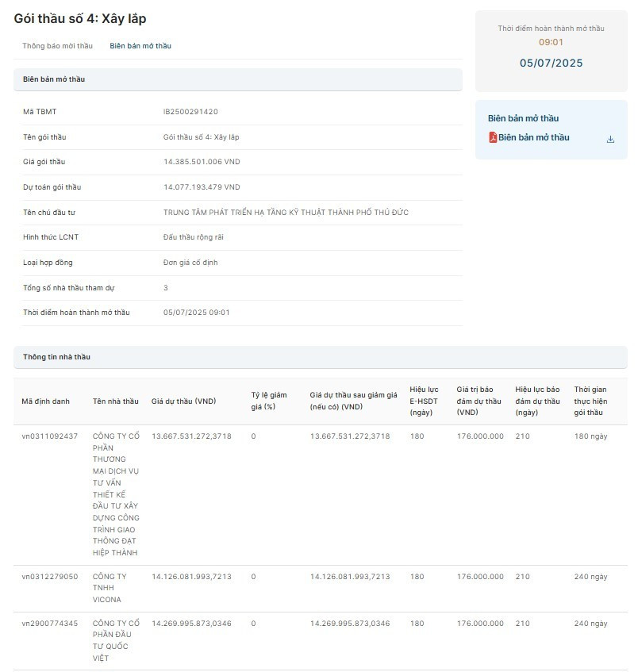Click the page title Gói thầu số 4: Xây lắp

80,18
